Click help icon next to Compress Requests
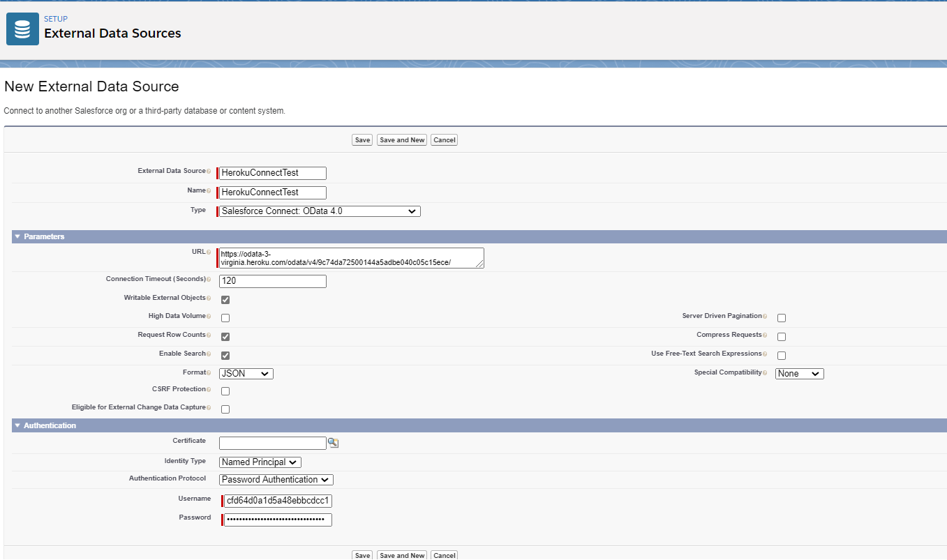The width and height of the screenshot is (947, 560). click(x=766, y=335)
